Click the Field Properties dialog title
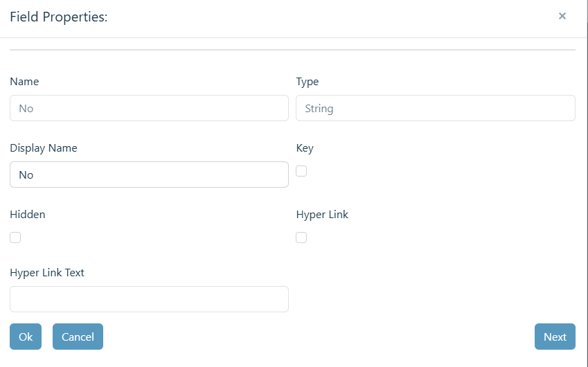This screenshot has width=588, height=367. coord(58,17)
